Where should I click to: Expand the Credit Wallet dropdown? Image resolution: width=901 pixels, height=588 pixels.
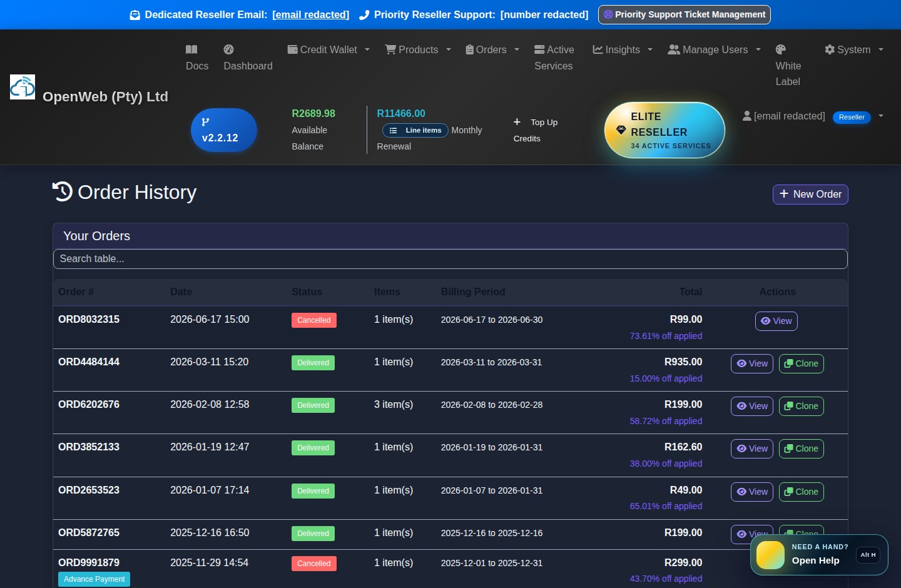coord(367,49)
